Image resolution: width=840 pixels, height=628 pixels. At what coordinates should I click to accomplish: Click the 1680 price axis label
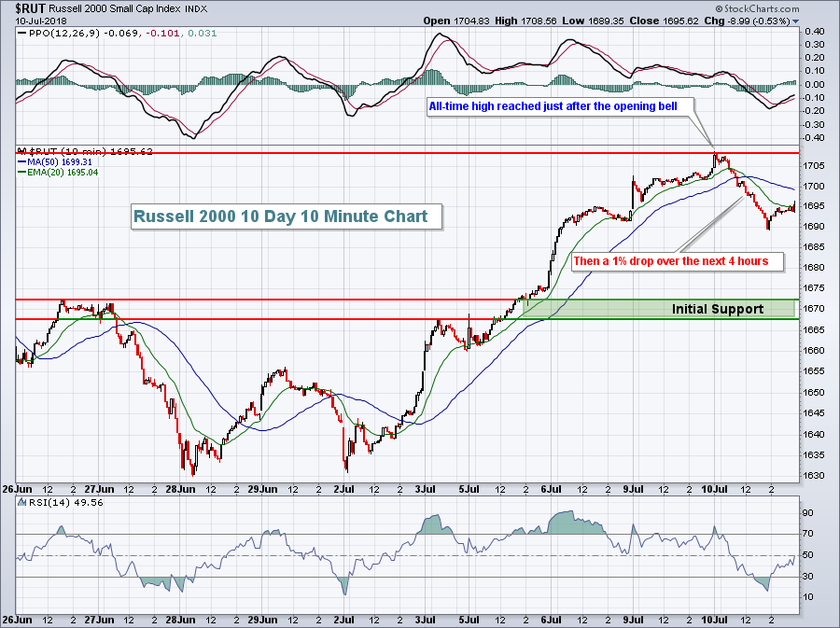click(x=813, y=268)
